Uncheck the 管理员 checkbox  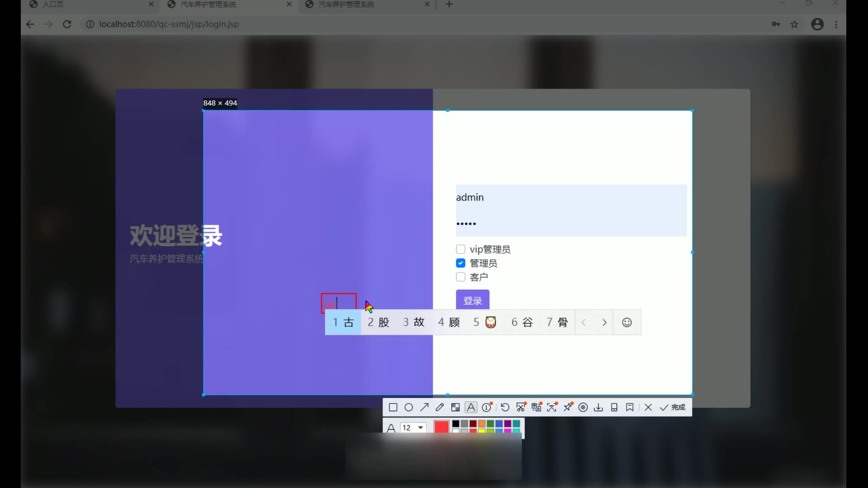click(461, 263)
